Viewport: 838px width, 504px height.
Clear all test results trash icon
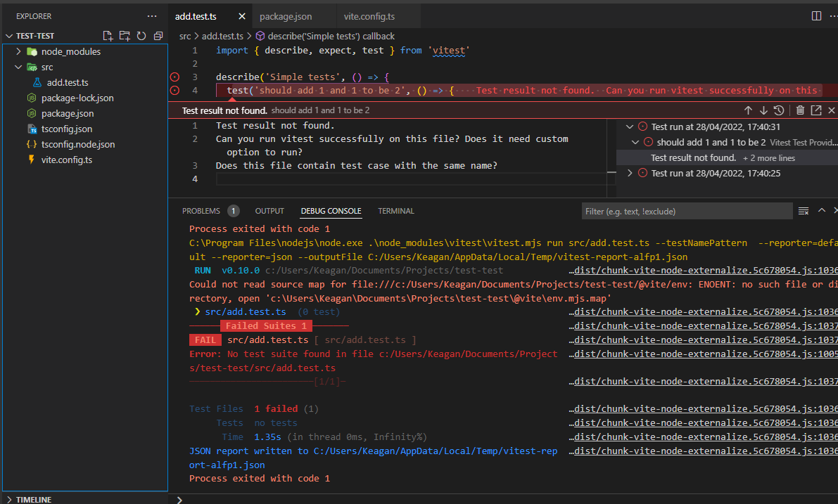pos(800,110)
